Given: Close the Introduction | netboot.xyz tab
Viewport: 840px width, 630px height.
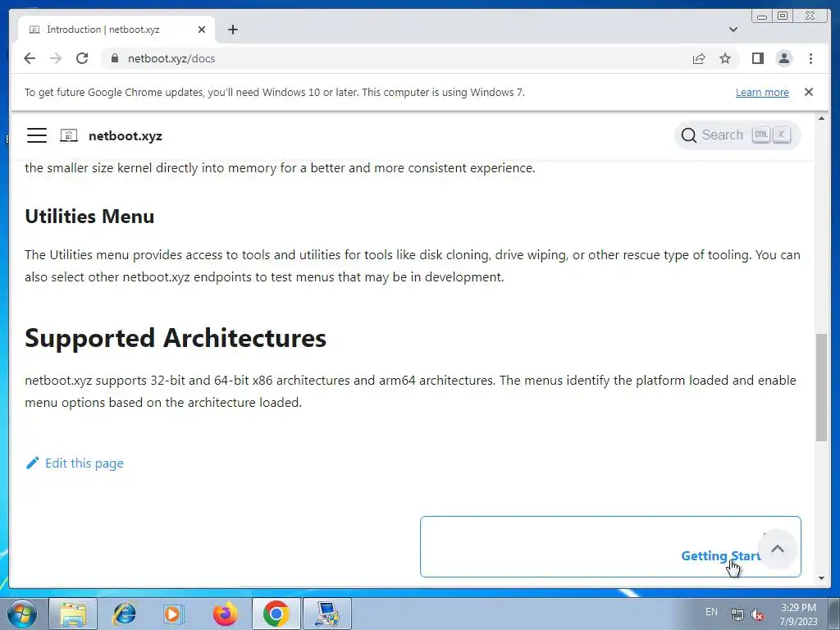Looking at the screenshot, I should [x=202, y=30].
